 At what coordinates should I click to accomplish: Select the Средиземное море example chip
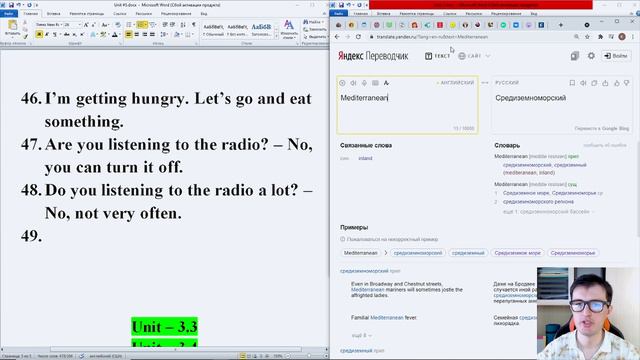517,253
